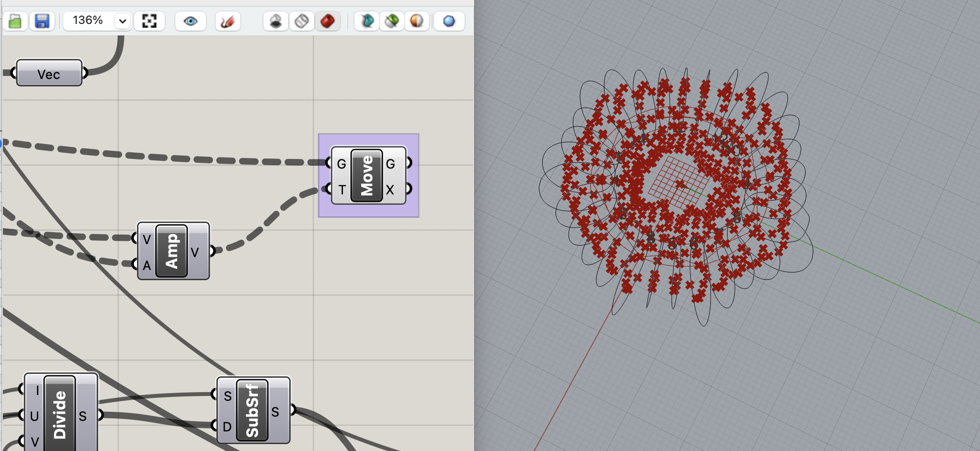Click the Zoom Extents icon
The height and width of the screenshot is (451, 980).
pyautogui.click(x=149, y=21)
